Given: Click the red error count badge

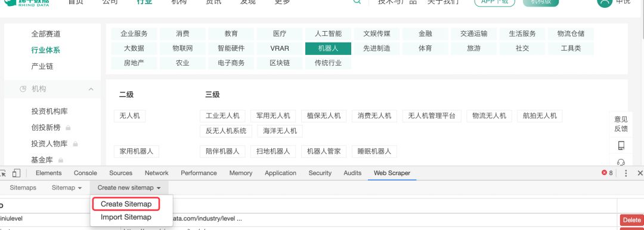Looking at the screenshot, I should coord(607,173).
